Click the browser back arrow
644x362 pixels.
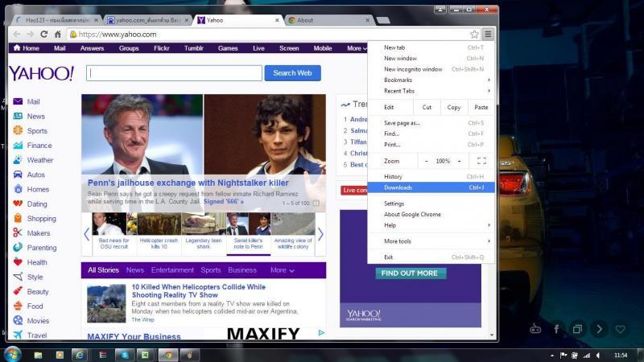(16, 34)
